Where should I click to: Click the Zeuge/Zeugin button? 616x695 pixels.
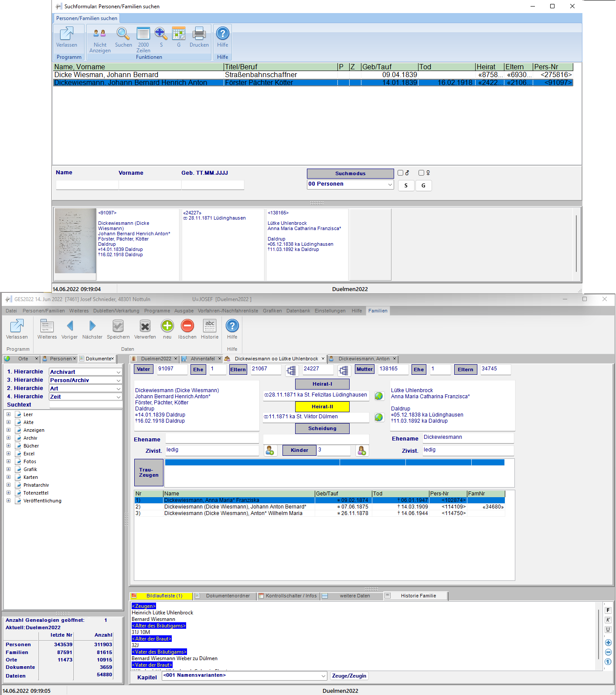pyautogui.click(x=349, y=676)
